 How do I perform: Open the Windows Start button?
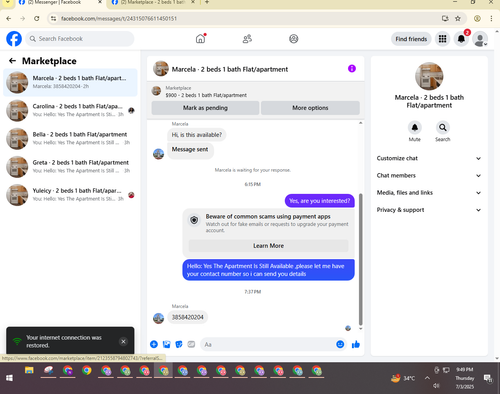point(9,378)
